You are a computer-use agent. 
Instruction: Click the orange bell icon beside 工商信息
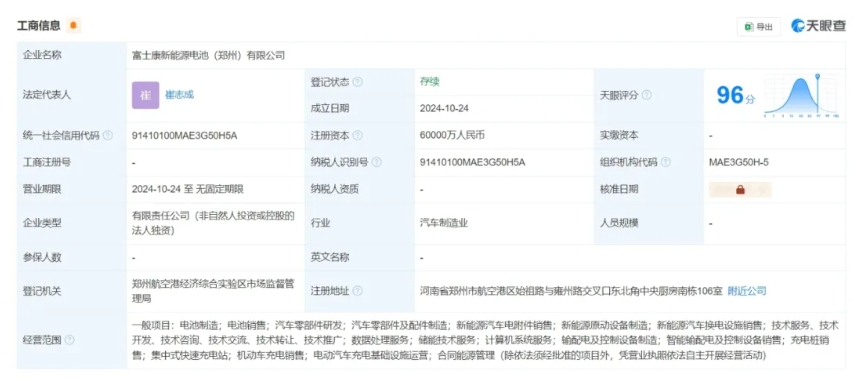click(x=73, y=25)
